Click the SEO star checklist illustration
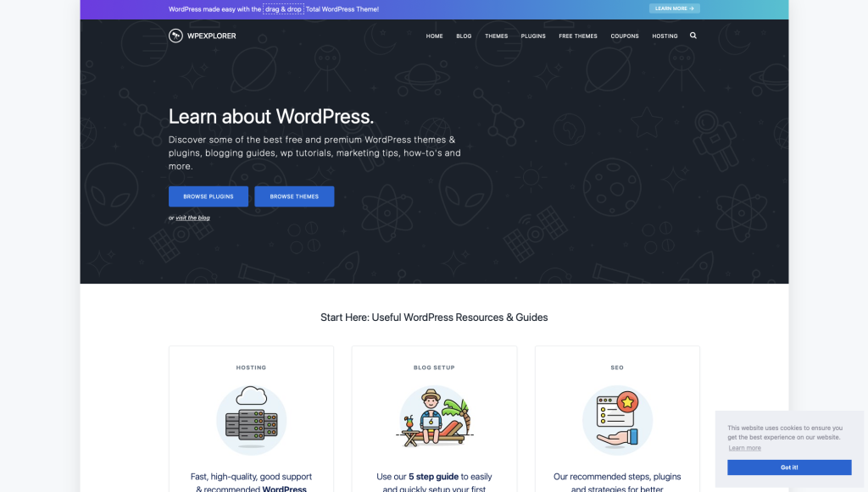Image resolution: width=868 pixels, height=492 pixels. point(617,419)
